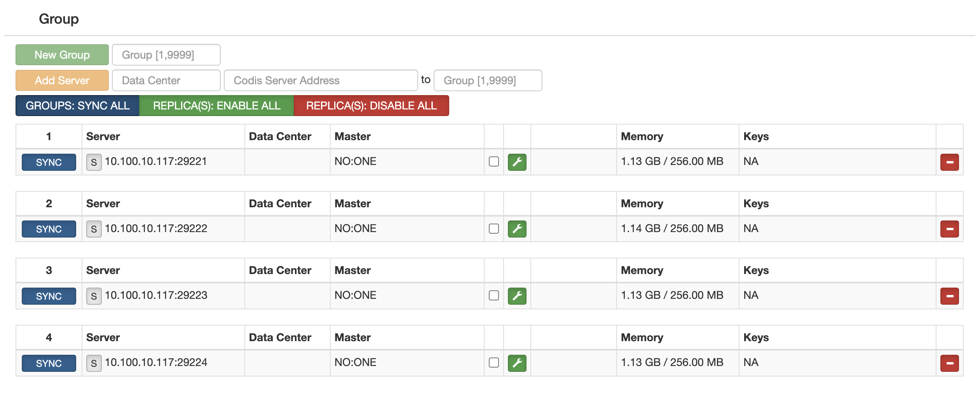The height and width of the screenshot is (399, 980).
Task: Click the Add Server button
Action: (62, 80)
